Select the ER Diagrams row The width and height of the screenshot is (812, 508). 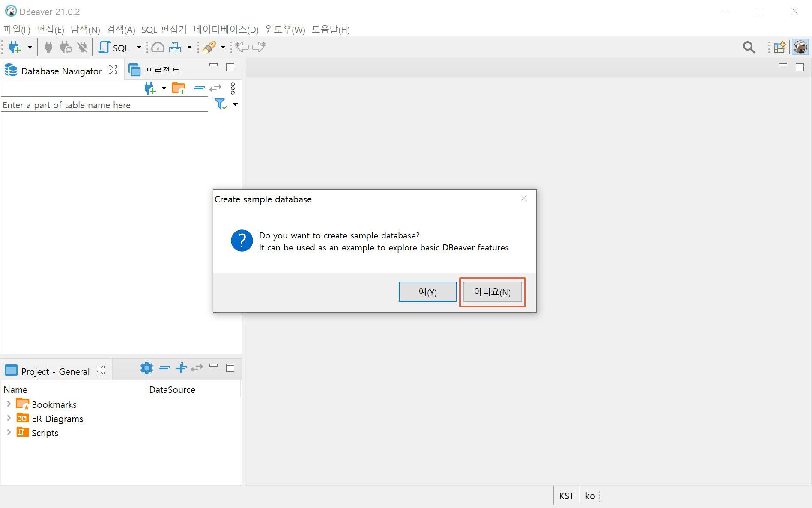coord(50,419)
